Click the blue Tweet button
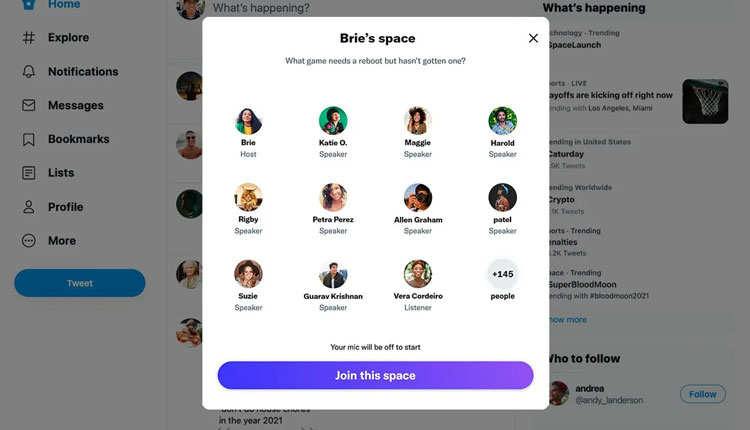 pyautogui.click(x=80, y=283)
